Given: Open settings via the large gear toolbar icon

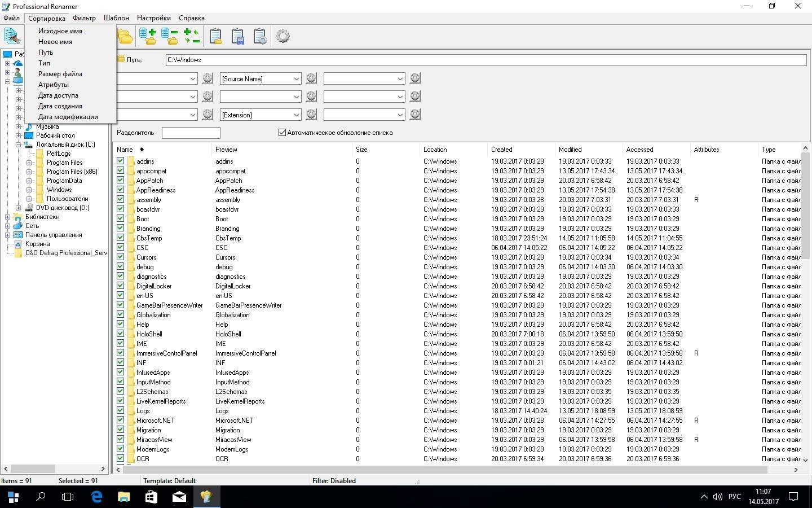Looking at the screenshot, I should pyautogui.click(x=283, y=36).
